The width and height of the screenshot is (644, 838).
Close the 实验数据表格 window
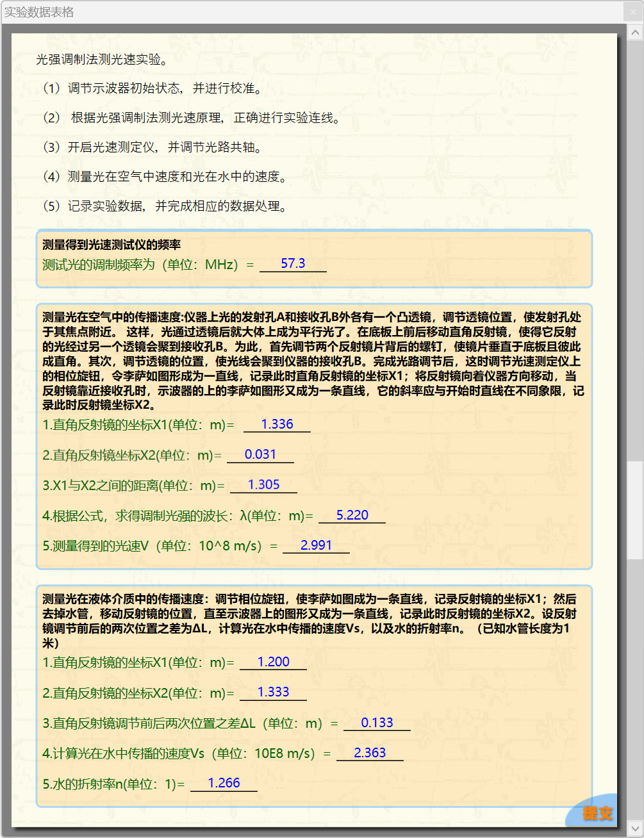(633, 12)
